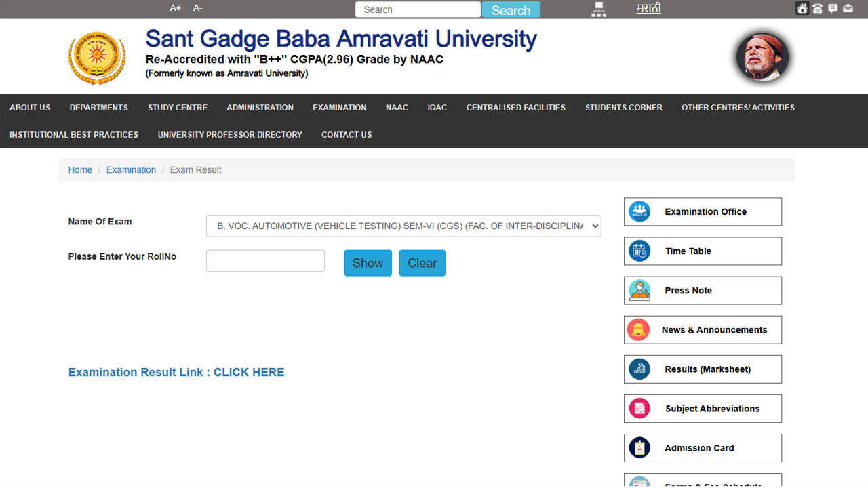Open the About Us menu
Image resolution: width=868 pixels, height=488 pixels.
point(30,107)
